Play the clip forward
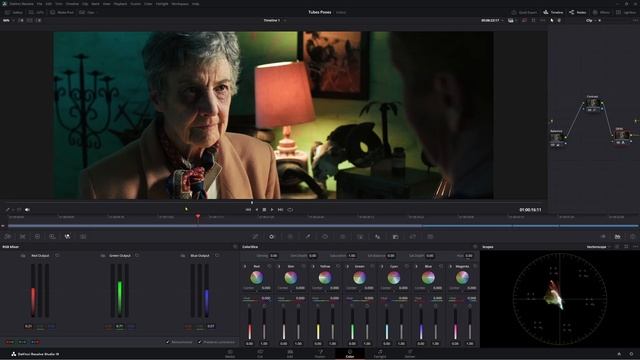The image size is (640, 360). click(272, 210)
